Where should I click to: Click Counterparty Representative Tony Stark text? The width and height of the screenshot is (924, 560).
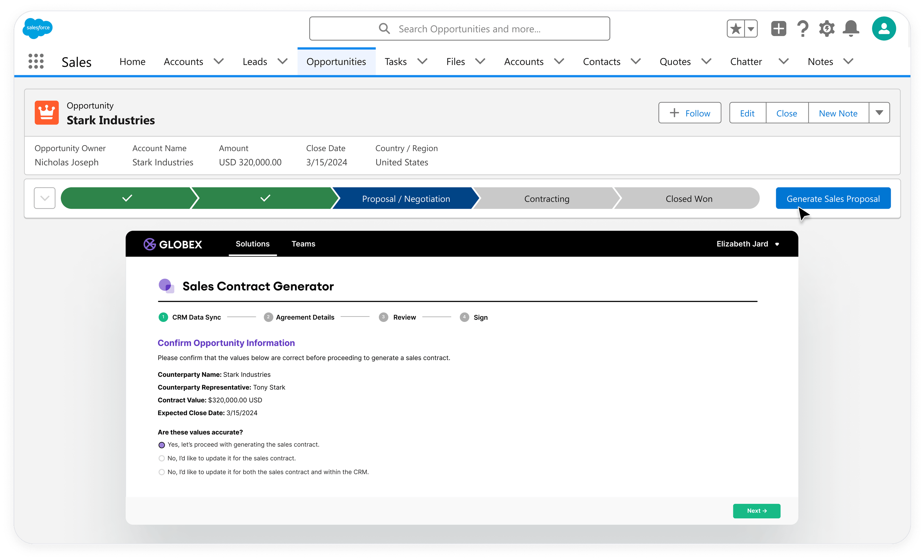click(221, 387)
